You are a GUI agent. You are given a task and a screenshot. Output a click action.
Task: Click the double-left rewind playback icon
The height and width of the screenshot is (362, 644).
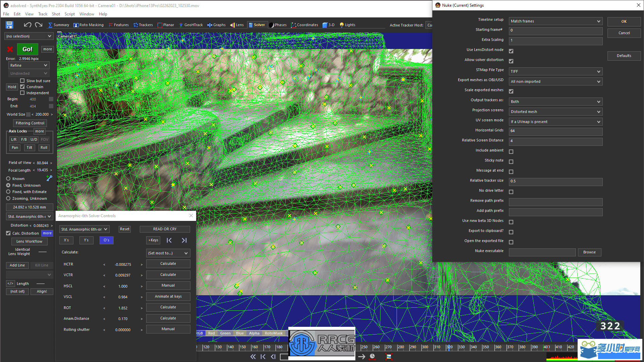pos(253,357)
